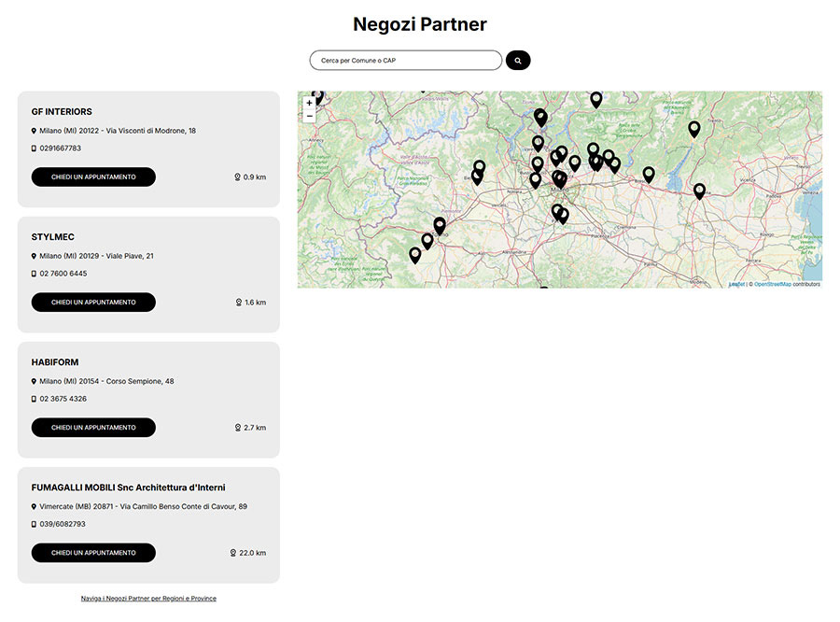The height and width of the screenshot is (622, 840).
Task: Click the top-center map marker above Bergamo
Action: (x=595, y=99)
